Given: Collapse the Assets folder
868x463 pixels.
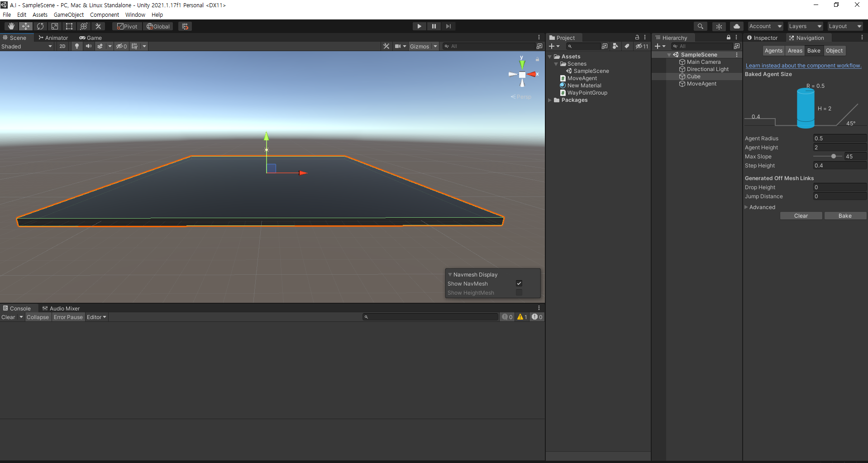Looking at the screenshot, I should [550, 57].
